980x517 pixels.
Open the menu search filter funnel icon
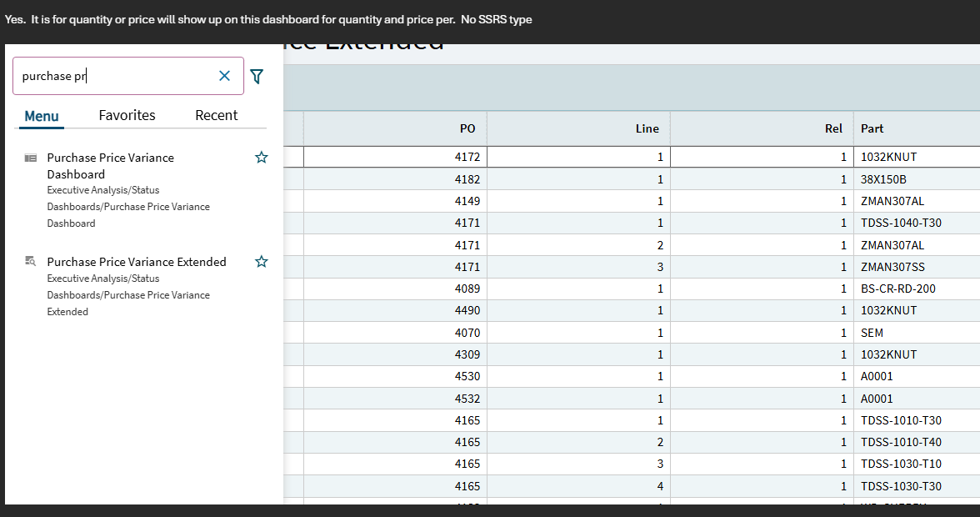click(257, 76)
